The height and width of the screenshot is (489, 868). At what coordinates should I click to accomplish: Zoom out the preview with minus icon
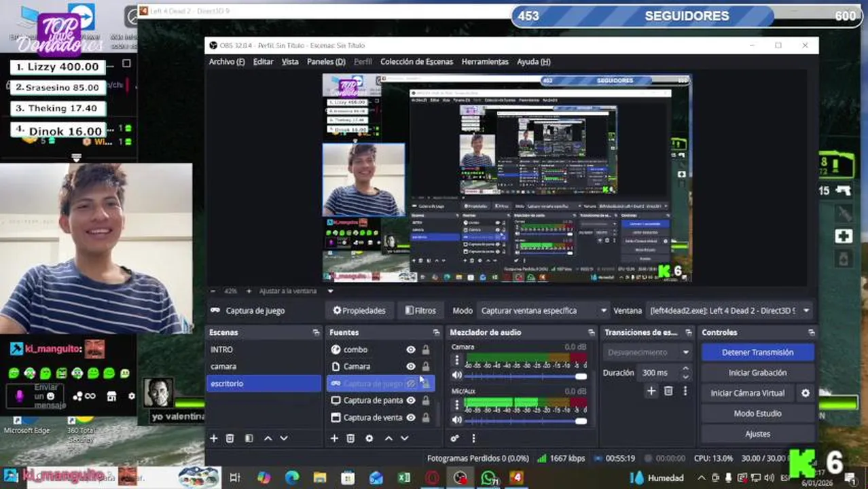214,291
